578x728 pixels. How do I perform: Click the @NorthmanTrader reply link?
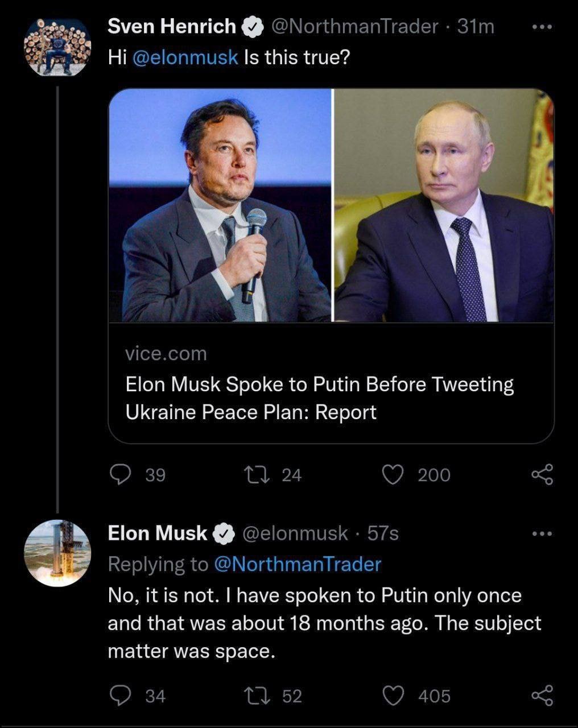coord(297,564)
